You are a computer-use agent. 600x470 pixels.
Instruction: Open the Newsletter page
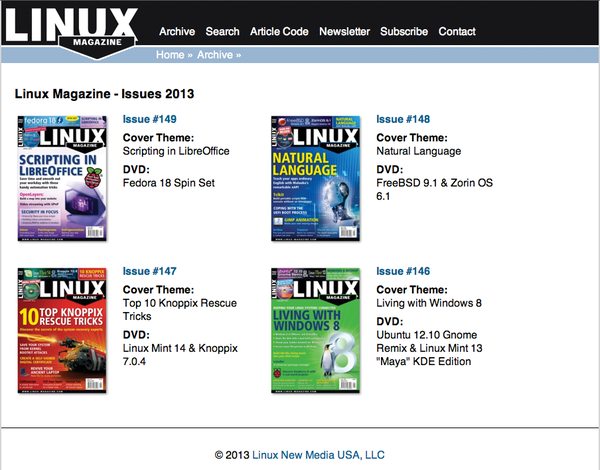[x=344, y=32]
